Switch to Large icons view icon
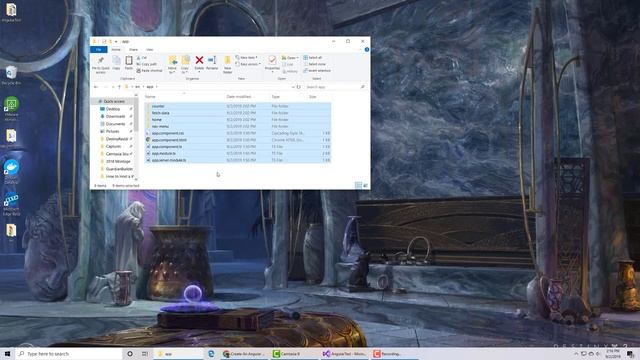 click(365, 185)
